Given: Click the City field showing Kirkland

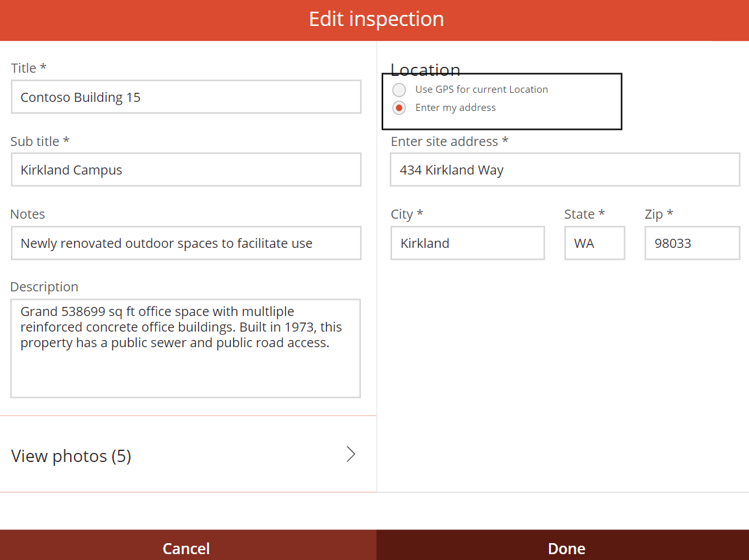Looking at the screenshot, I should 467,243.
